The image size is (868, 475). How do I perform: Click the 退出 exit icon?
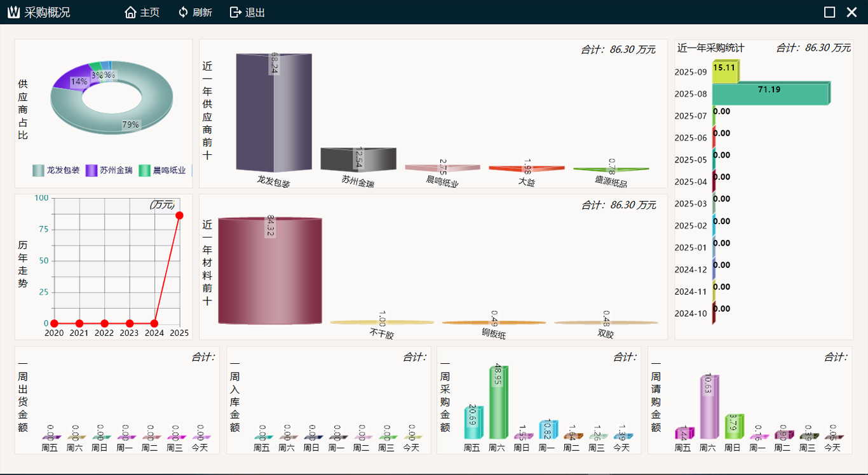pyautogui.click(x=236, y=13)
